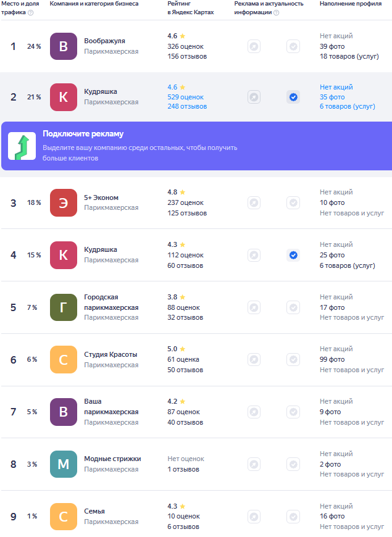The height and width of the screenshot is (537, 392).
Task: Click the gray verification check in Студия Красоты row
Action: (x=293, y=360)
